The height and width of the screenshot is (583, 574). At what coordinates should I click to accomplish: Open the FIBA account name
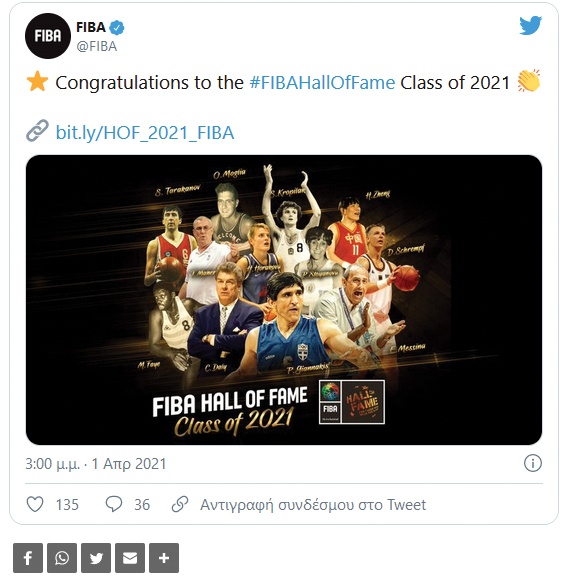[91, 27]
